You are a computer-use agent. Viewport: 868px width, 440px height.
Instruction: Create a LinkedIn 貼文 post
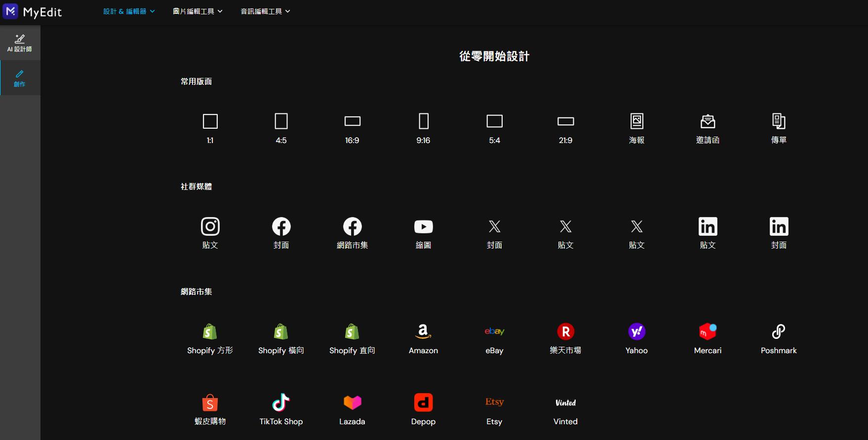coord(708,233)
